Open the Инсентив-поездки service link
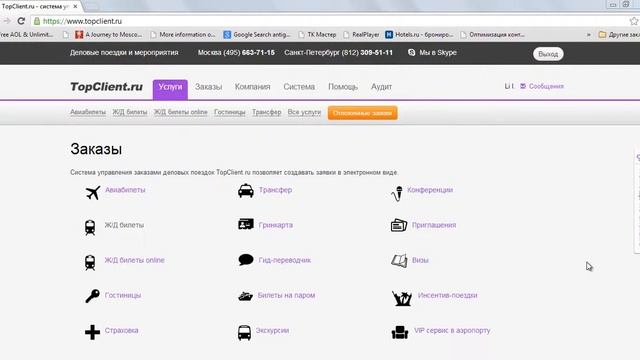The width and height of the screenshot is (640, 360). [x=447, y=295]
